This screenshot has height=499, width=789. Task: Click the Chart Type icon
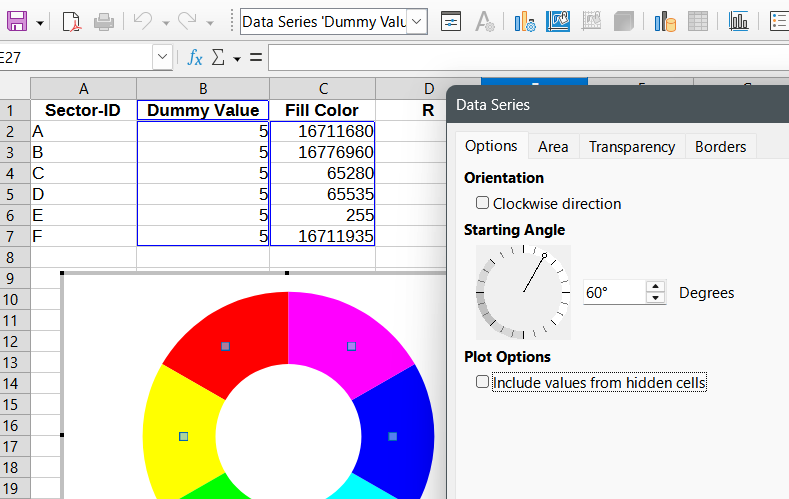tap(524, 21)
